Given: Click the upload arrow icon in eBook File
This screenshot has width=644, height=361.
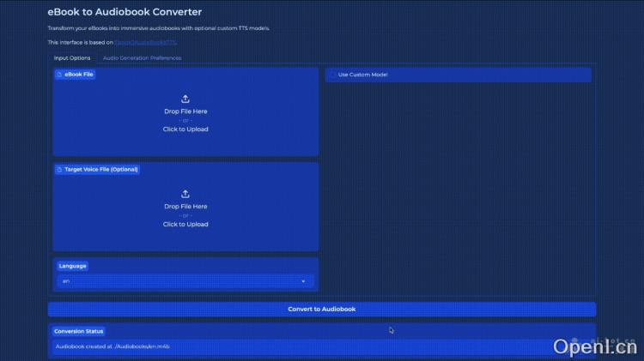Looking at the screenshot, I should [185, 99].
